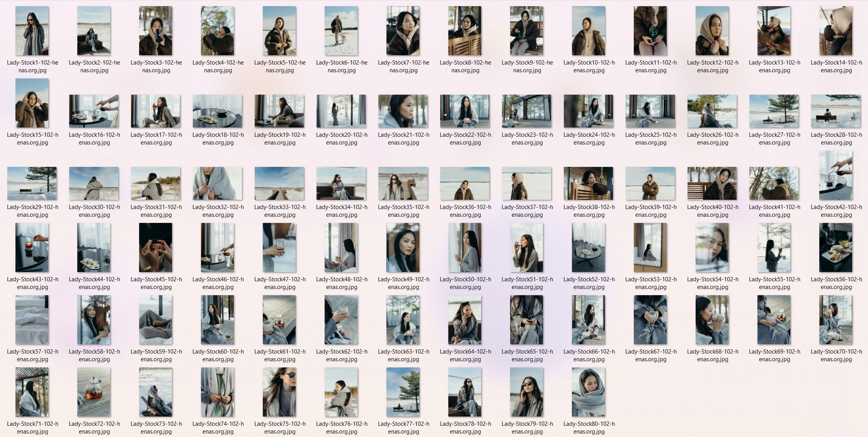Select the Lady-Stock23 glass house thumbnail
The width and height of the screenshot is (868, 437).
point(527,111)
